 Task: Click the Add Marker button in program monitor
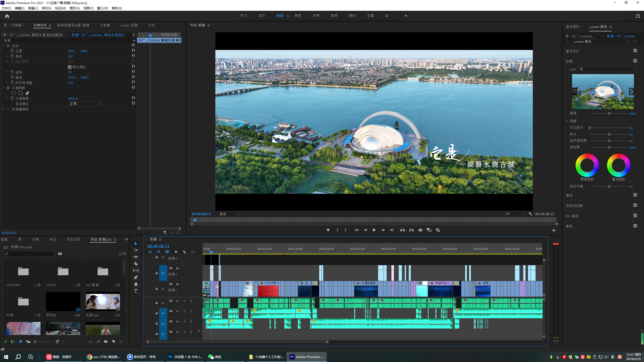pyautogui.click(x=328, y=230)
